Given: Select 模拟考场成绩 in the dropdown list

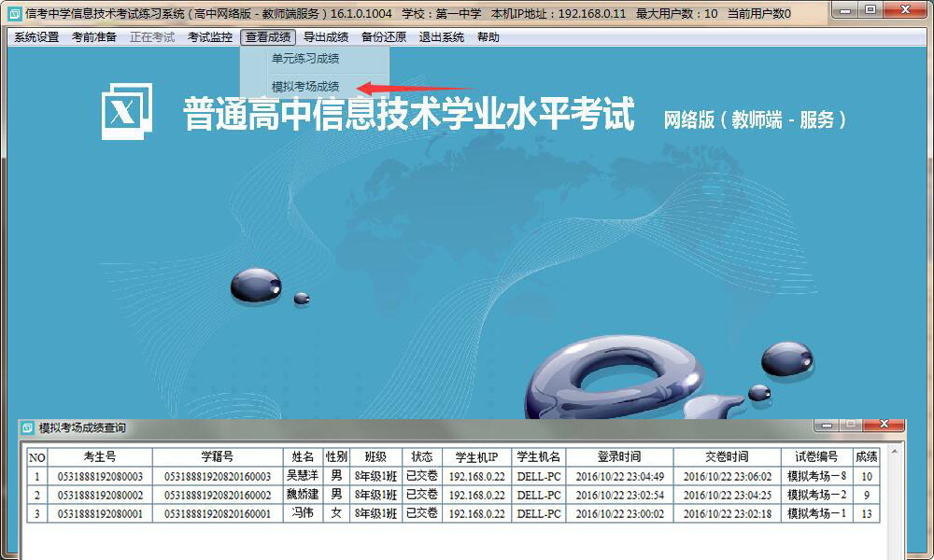Looking at the screenshot, I should (305, 87).
